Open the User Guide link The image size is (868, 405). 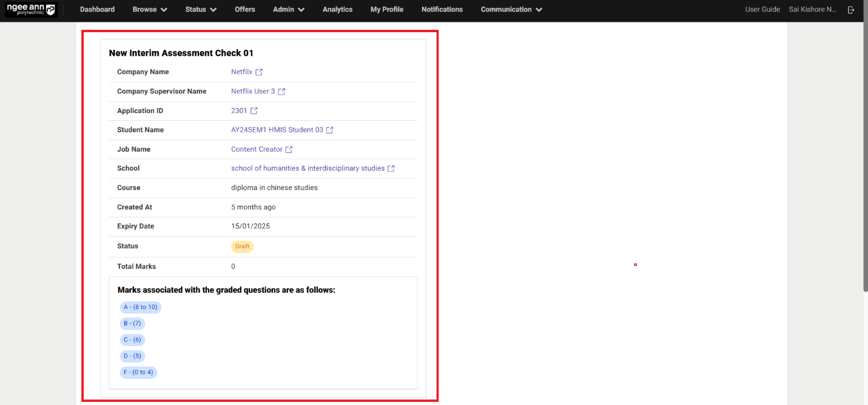762,9
